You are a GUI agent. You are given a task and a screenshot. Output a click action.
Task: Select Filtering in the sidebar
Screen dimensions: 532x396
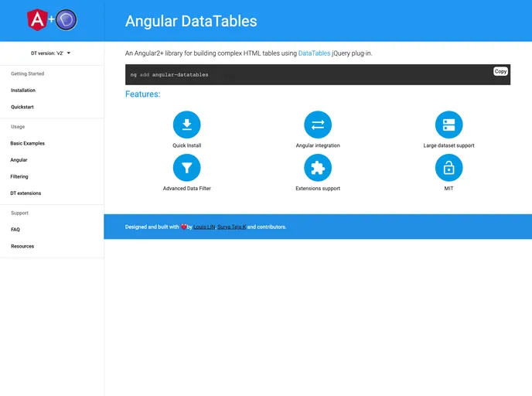click(19, 176)
